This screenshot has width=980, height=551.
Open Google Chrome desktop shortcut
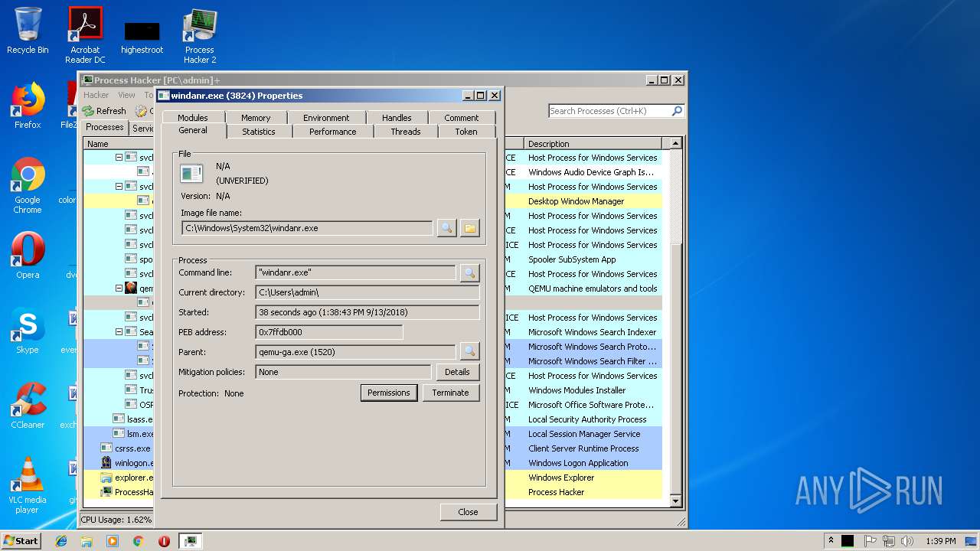tap(28, 185)
